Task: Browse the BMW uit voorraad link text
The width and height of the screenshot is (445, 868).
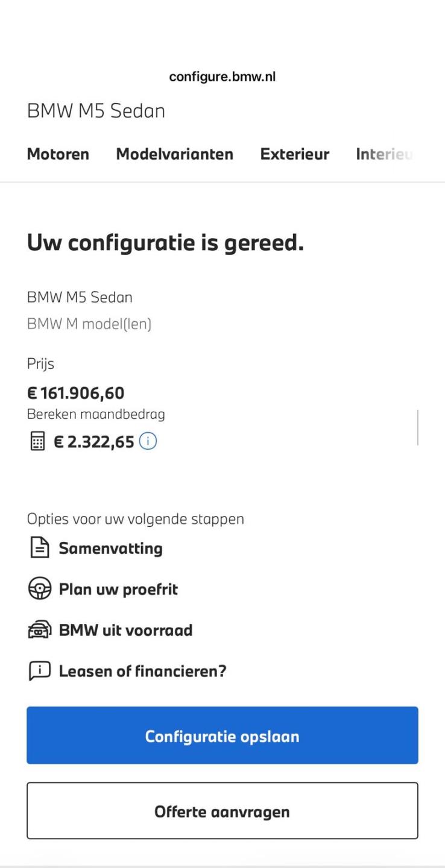Action: pyautogui.click(x=125, y=631)
